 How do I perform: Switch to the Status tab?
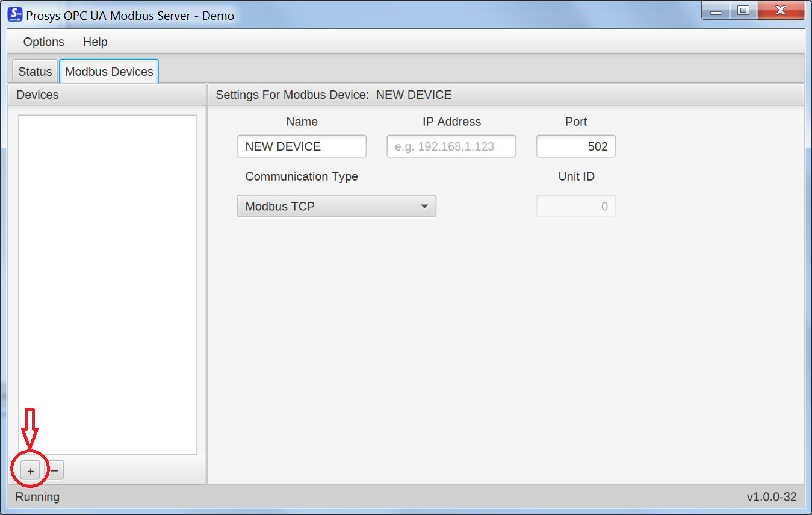(x=35, y=72)
